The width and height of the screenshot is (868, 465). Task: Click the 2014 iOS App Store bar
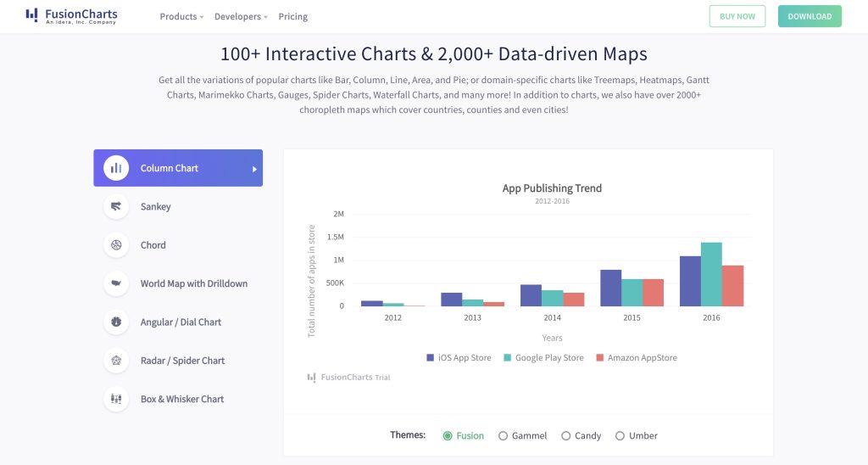tap(531, 295)
